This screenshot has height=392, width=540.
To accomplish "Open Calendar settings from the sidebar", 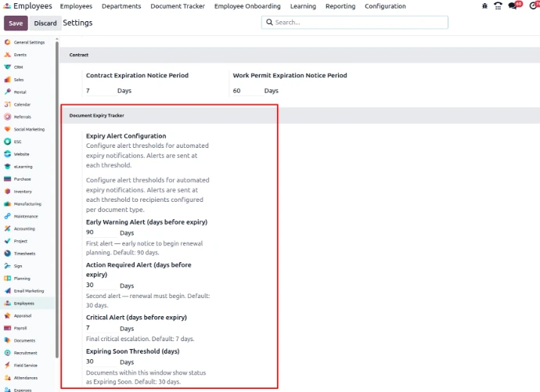I will (21, 104).
